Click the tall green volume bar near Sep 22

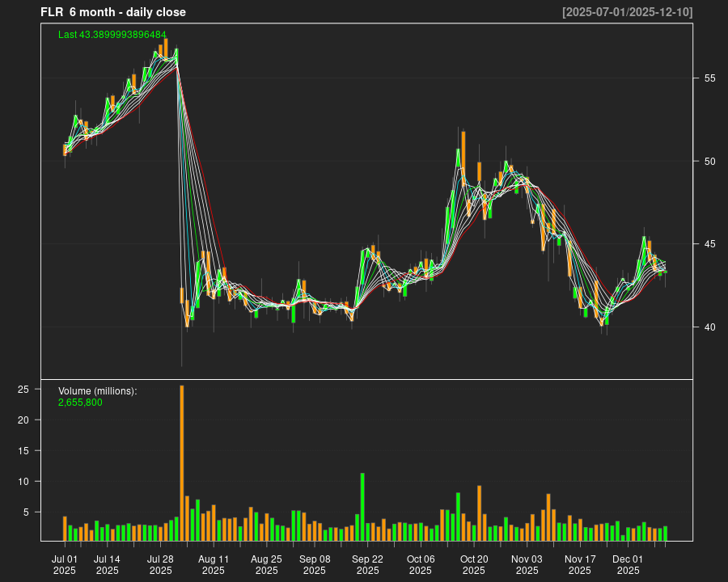362,506
